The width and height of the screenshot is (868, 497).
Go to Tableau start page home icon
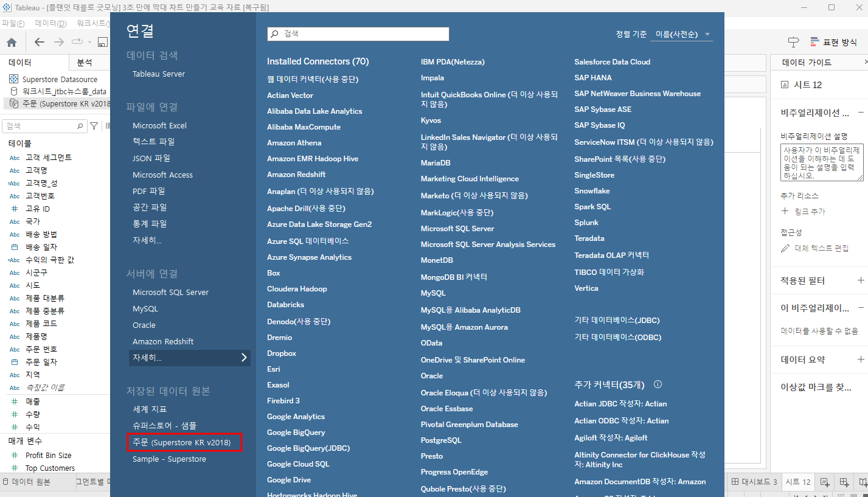point(12,42)
